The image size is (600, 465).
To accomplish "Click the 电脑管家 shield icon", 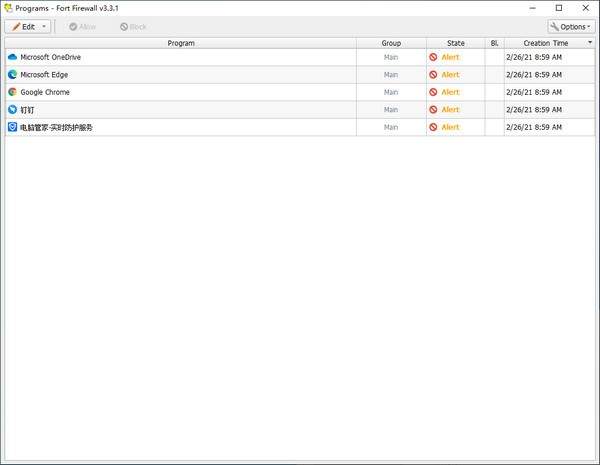I will point(13,127).
